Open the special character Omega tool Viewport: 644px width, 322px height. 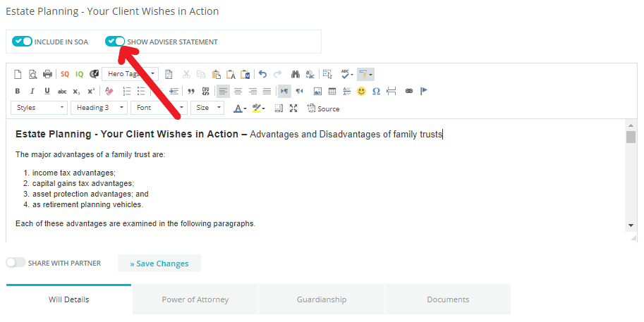[376, 91]
